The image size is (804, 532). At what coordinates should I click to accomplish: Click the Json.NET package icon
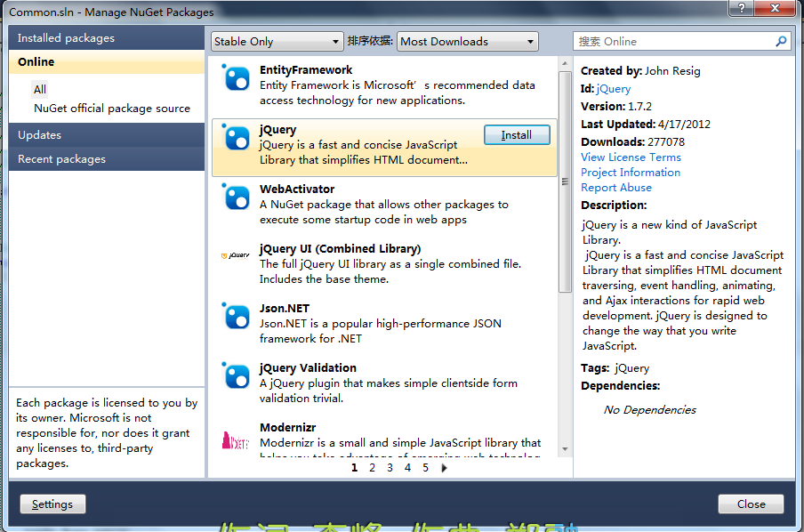(x=236, y=316)
